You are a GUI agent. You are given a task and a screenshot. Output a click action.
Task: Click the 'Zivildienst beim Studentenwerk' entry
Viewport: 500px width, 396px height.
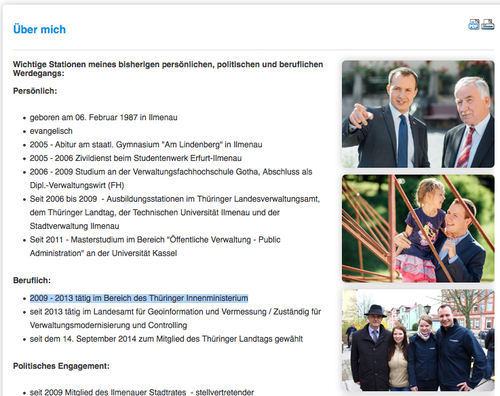[136, 158]
